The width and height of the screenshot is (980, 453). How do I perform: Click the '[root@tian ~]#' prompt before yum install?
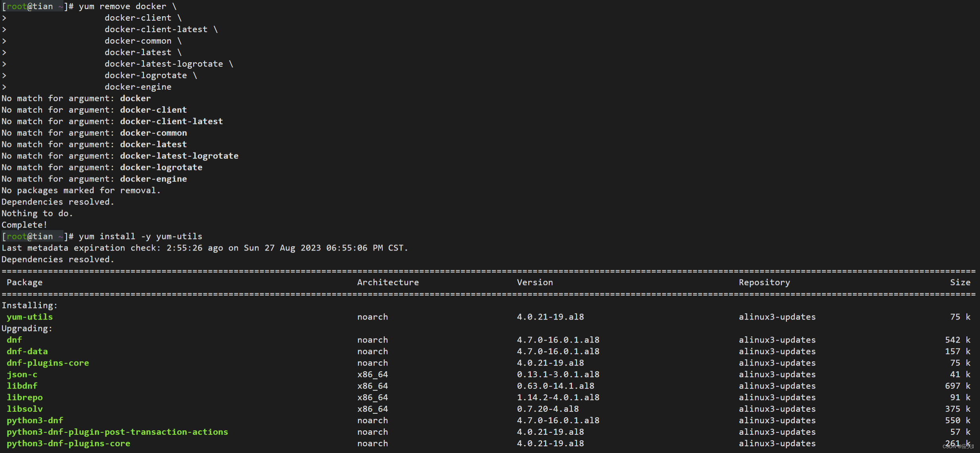[38, 237]
